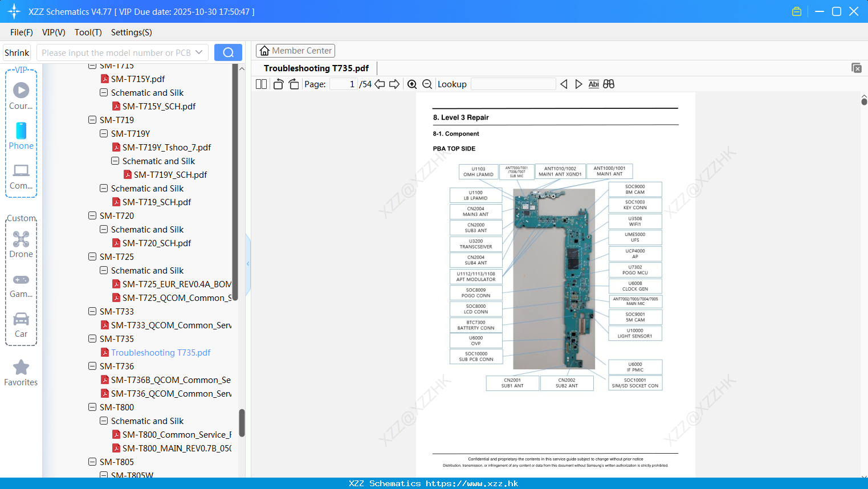
Task: Open SM-T719Y_Tshoo_7.pdf file
Action: pyautogui.click(x=166, y=147)
